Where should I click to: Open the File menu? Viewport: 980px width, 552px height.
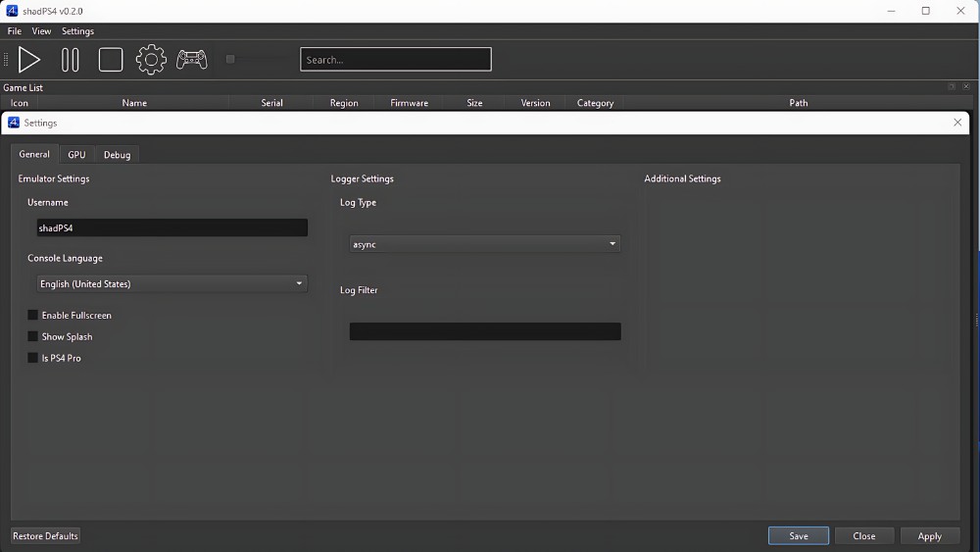pyautogui.click(x=15, y=31)
